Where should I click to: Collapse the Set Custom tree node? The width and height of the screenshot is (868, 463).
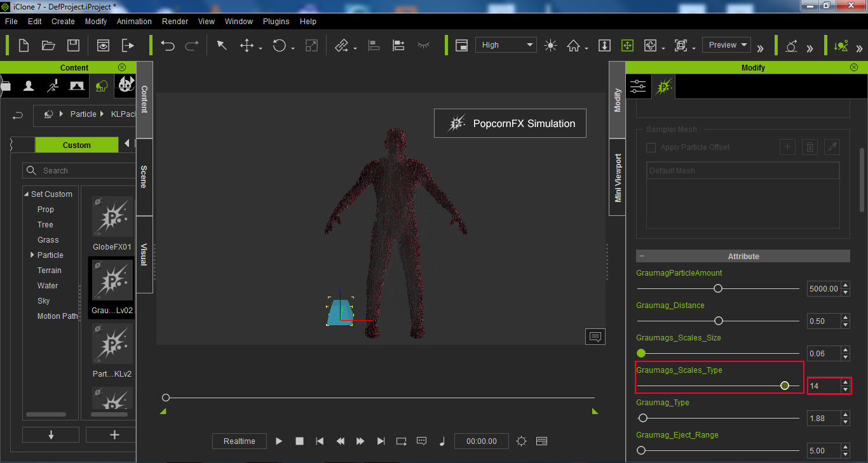[26, 194]
